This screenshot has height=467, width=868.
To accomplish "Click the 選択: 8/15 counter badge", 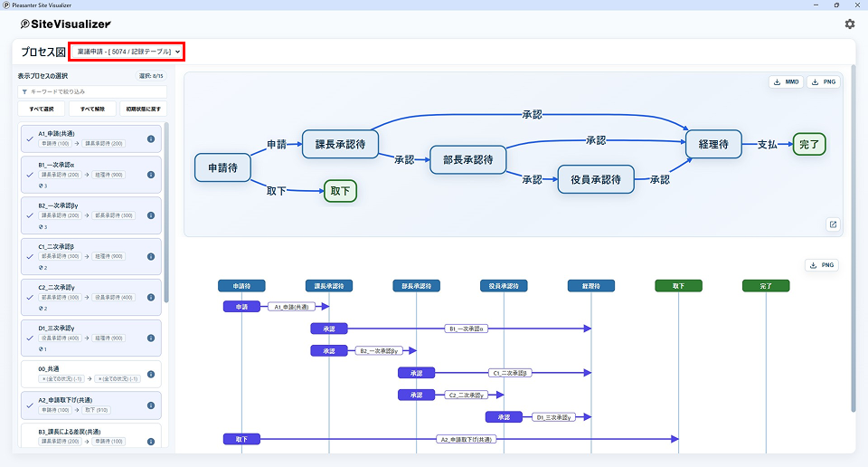I will (x=151, y=76).
